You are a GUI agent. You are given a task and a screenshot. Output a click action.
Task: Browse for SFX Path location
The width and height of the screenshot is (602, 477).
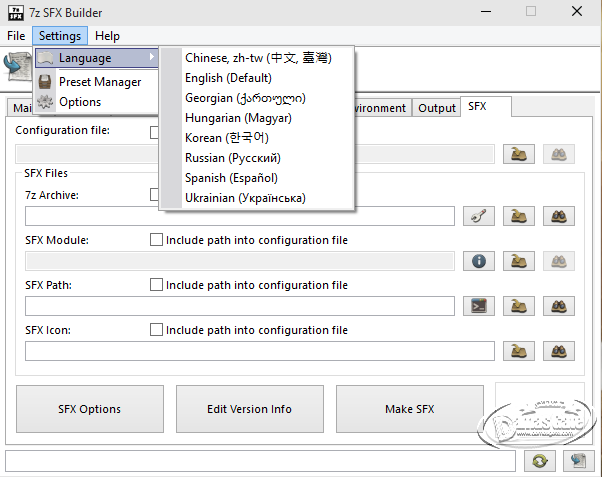[x=519, y=306]
